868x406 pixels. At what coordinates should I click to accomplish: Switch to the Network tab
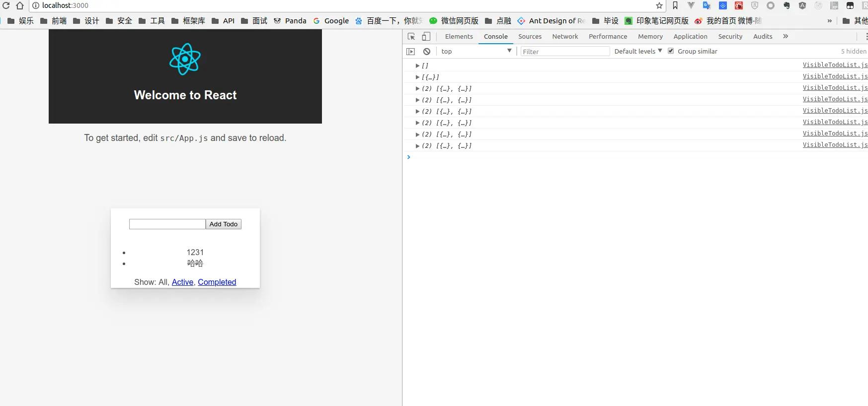565,36
